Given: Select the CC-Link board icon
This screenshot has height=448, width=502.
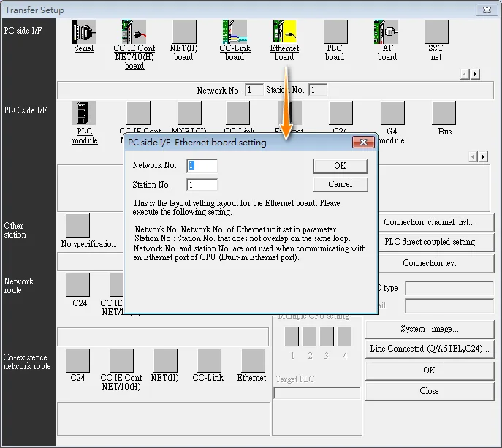Looking at the screenshot, I should tap(235, 31).
